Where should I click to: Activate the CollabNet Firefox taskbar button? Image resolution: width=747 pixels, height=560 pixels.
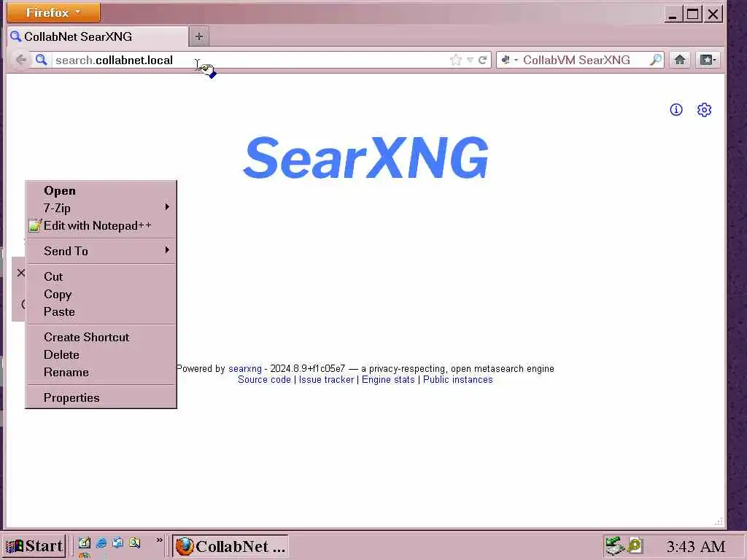(230, 545)
